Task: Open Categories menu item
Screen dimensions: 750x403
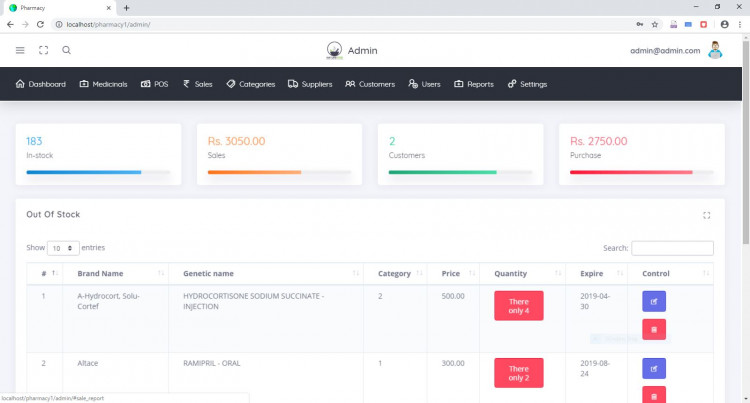Action: coord(251,84)
